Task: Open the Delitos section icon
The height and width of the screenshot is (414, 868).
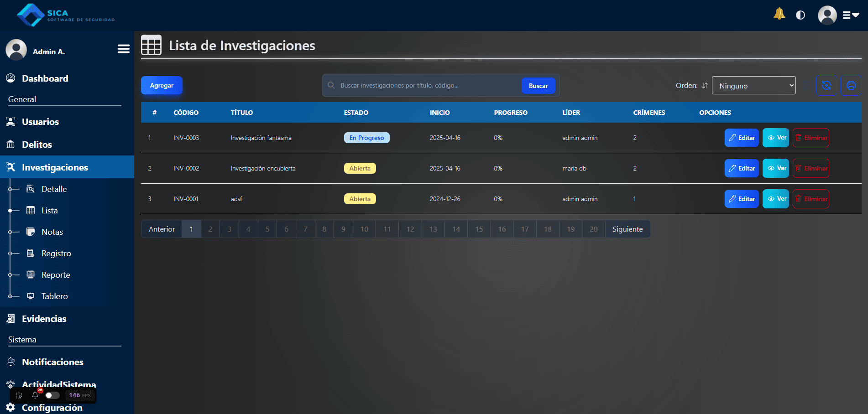Action: click(x=10, y=144)
